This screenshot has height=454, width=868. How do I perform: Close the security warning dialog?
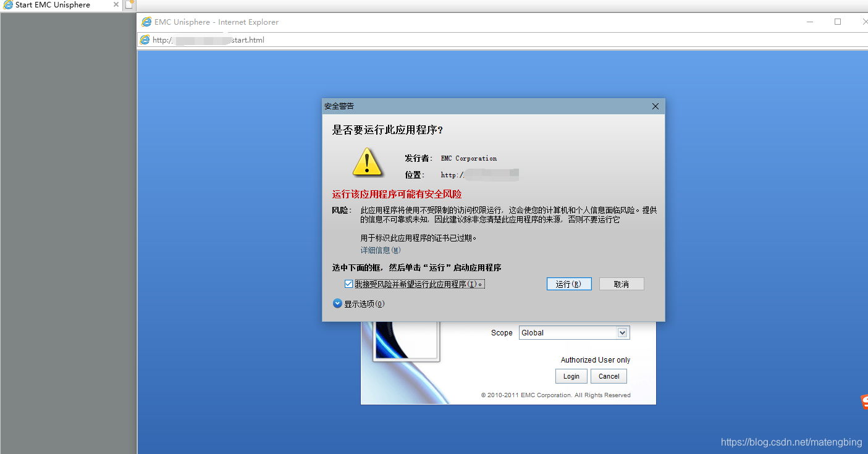(x=655, y=106)
